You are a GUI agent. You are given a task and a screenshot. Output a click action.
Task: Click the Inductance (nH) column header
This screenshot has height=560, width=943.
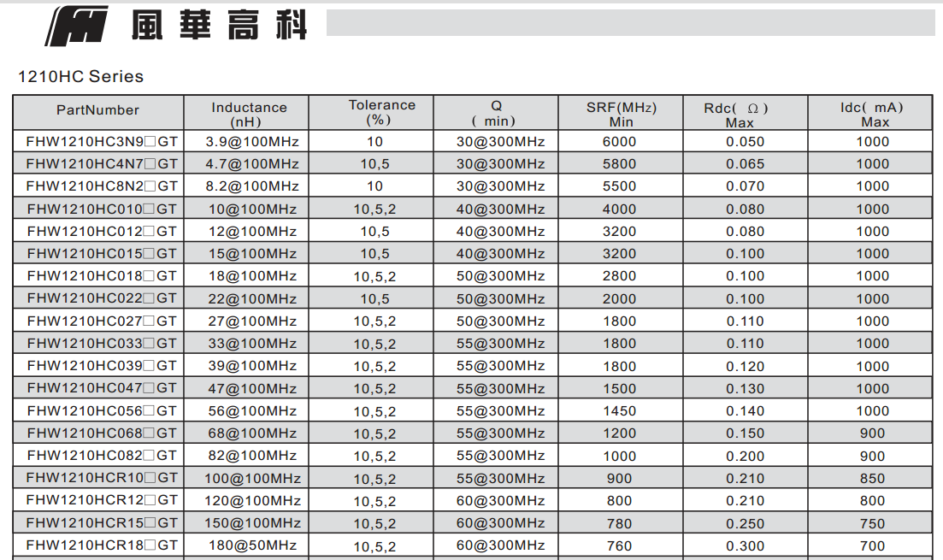(249, 114)
